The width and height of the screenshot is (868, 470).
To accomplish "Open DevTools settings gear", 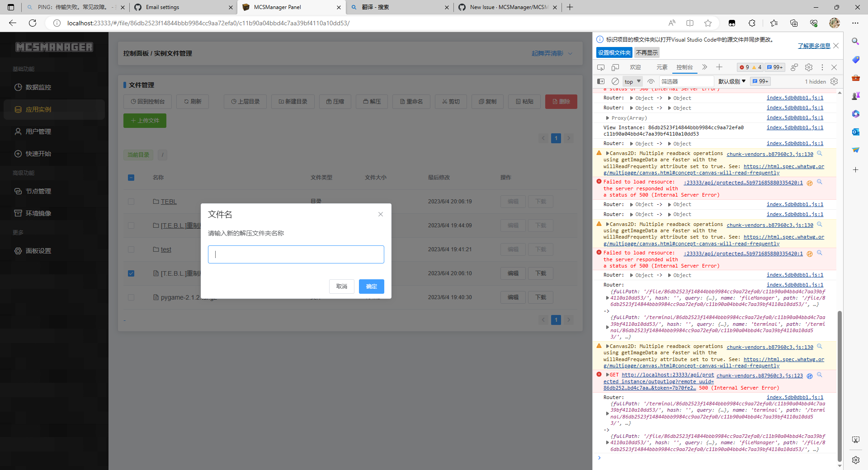I will [808, 67].
